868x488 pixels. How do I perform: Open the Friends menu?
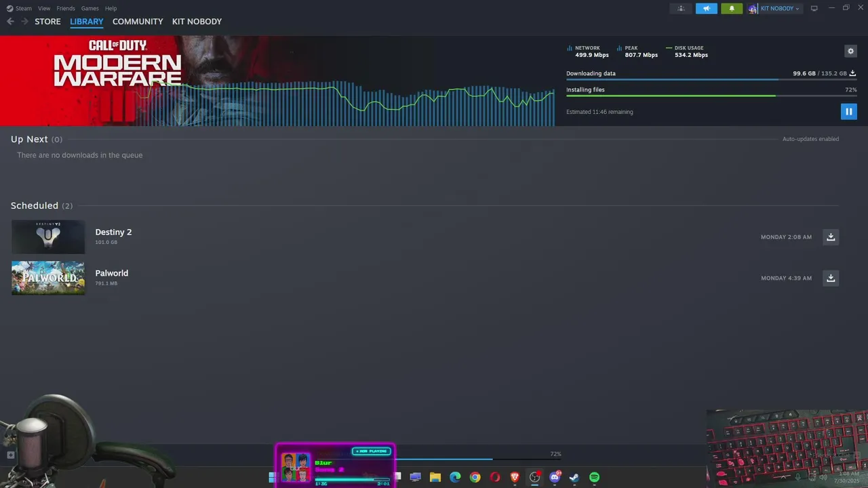point(66,8)
